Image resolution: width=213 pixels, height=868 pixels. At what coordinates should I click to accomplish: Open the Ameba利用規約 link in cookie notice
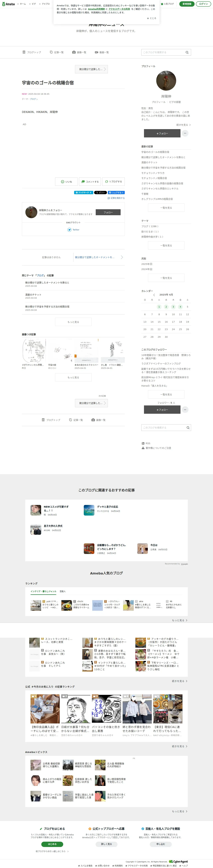tap(96, 9)
